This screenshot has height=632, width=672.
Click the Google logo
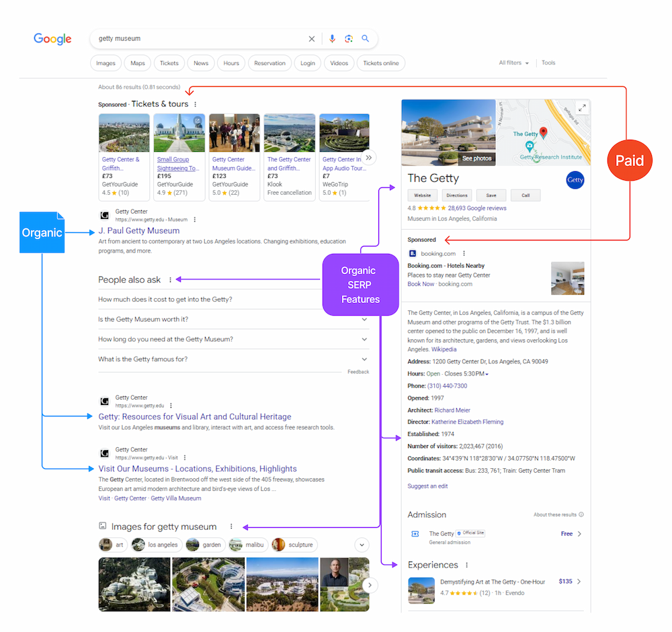(x=52, y=39)
